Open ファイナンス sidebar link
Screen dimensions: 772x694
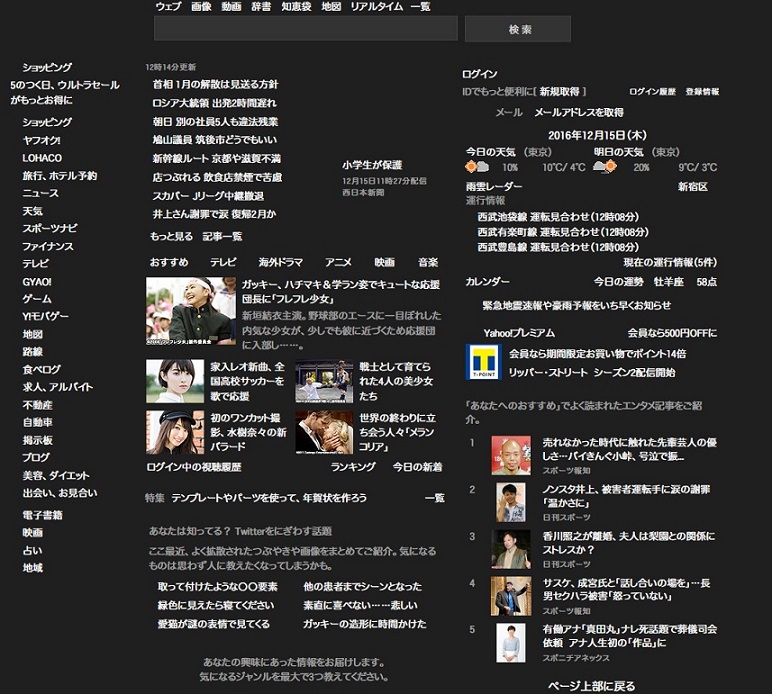point(48,246)
